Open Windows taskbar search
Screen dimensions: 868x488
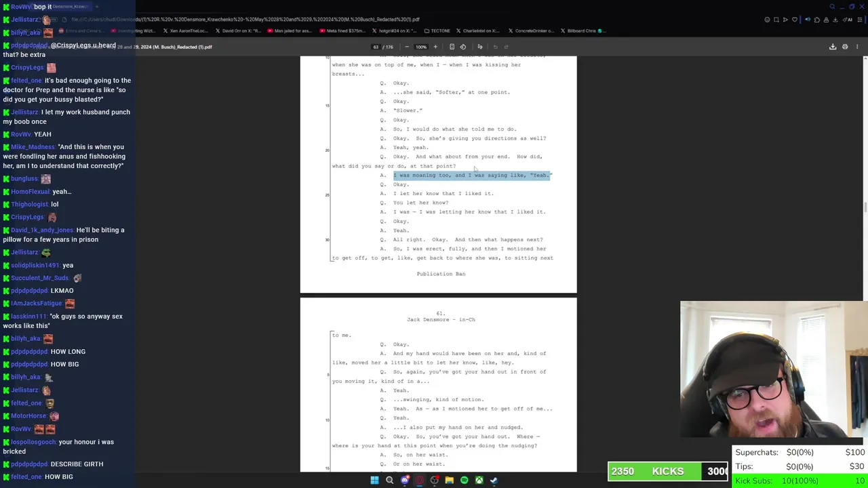tap(389, 481)
